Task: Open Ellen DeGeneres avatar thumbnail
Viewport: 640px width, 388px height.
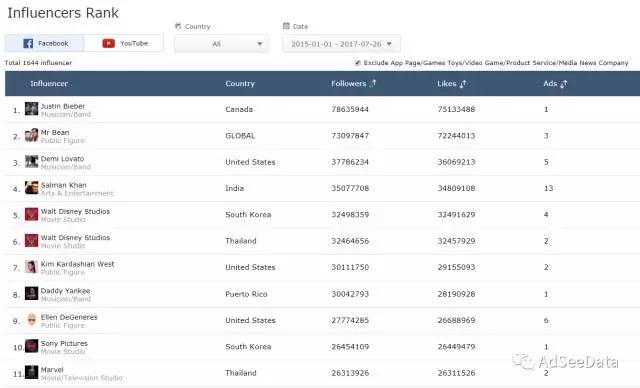Action: (x=31, y=320)
